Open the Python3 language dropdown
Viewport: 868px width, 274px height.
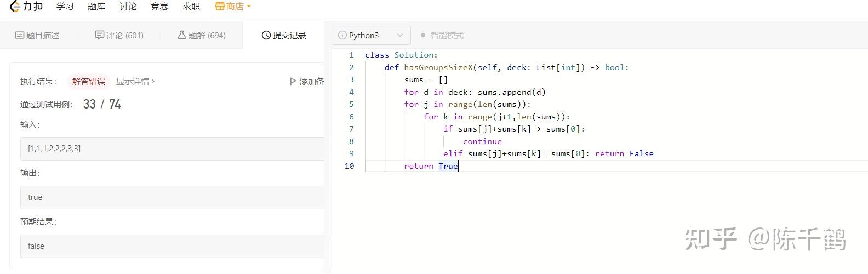(371, 35)
